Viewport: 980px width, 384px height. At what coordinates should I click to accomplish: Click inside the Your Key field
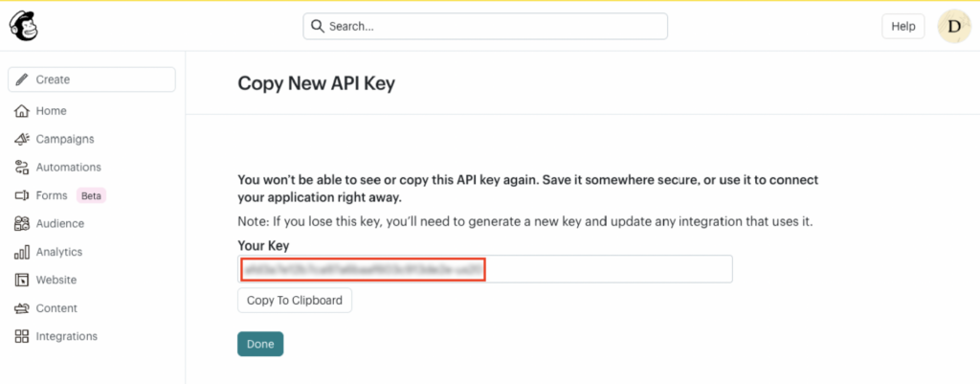click(x=603, y=269)
